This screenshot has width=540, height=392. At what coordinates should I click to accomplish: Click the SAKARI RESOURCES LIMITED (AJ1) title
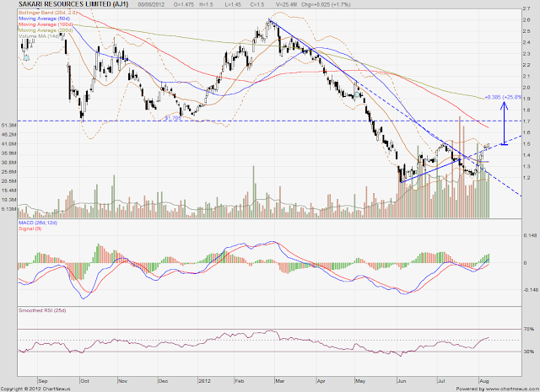point(73,4)
